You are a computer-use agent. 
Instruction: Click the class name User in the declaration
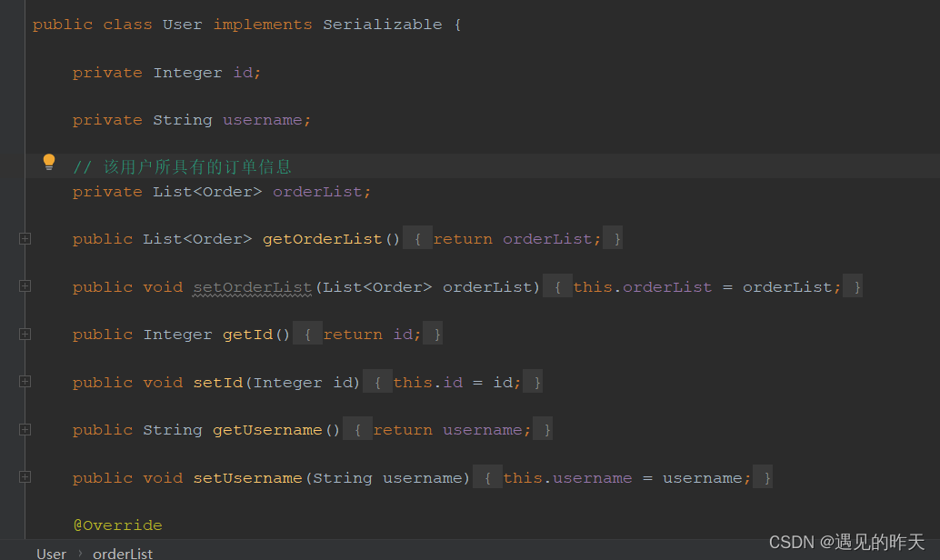[182, 25]
